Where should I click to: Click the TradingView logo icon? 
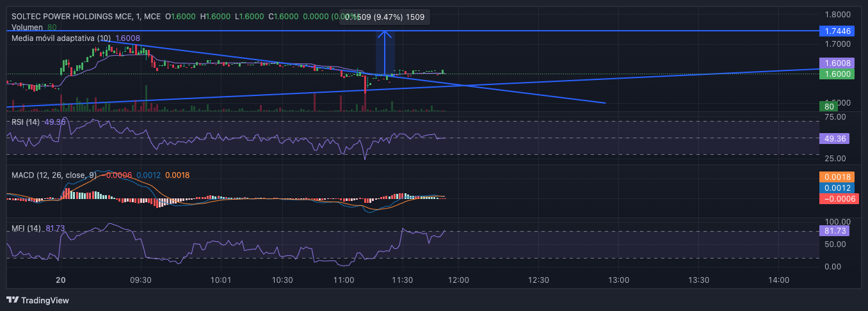12,300
